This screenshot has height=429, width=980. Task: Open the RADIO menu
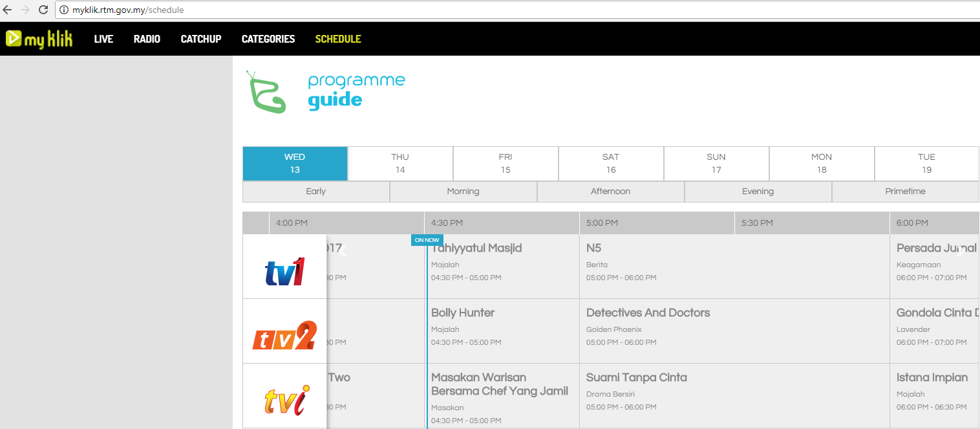147,39
